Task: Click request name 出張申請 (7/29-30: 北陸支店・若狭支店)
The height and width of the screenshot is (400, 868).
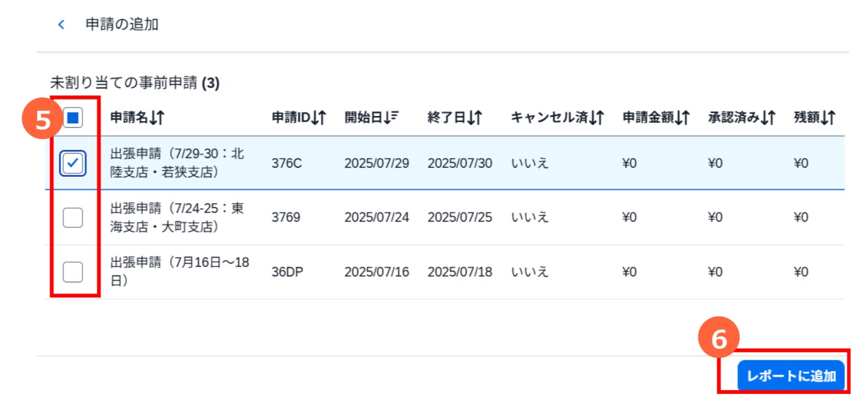Action: [177, 163]
